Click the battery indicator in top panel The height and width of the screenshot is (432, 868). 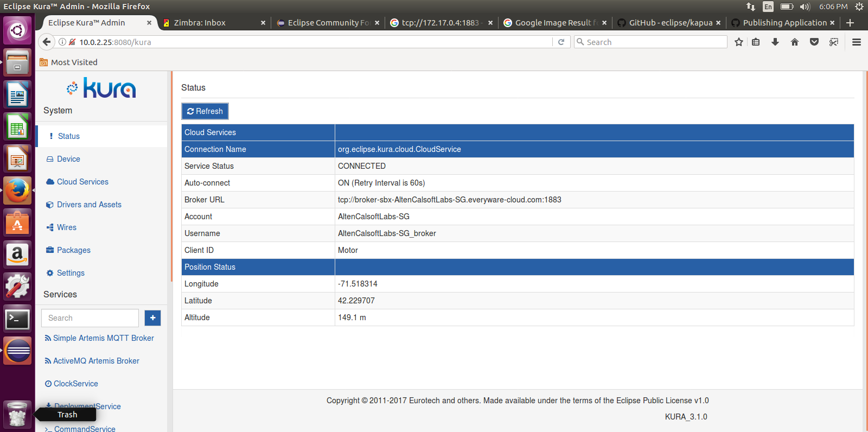pyautogui.click(x=787, y=7)
